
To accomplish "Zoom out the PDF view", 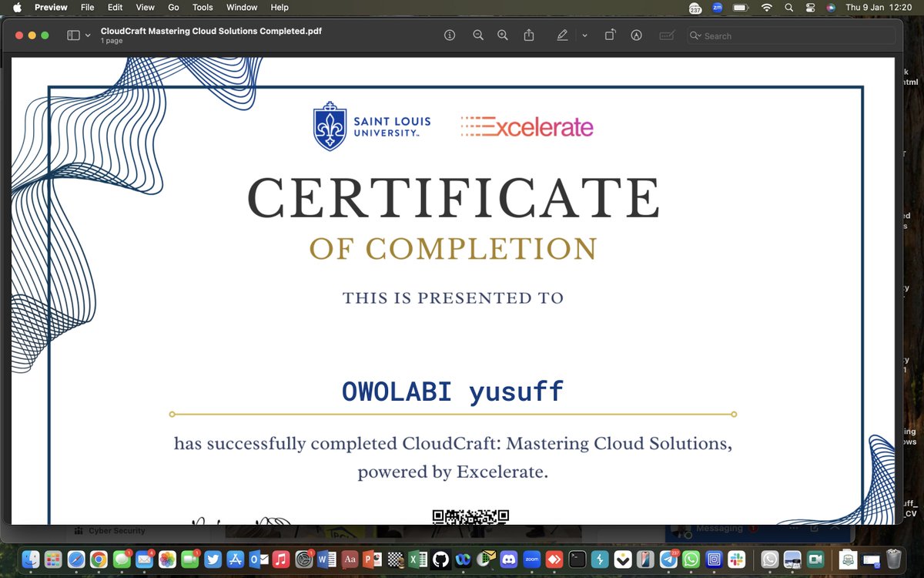I will tap(478, 35).
